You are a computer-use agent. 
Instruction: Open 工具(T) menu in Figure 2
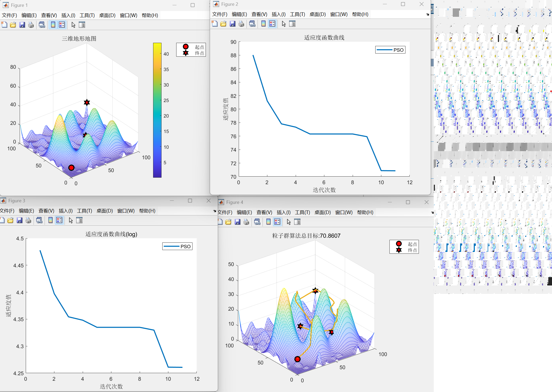click(x=297, y=14)
